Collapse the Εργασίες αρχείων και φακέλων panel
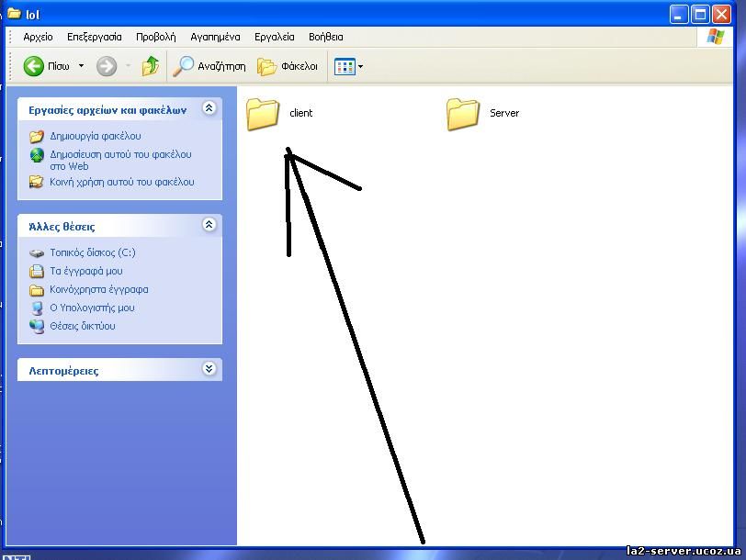The width and height of the screenshot is (746, 560). click(x=209, y=108)
